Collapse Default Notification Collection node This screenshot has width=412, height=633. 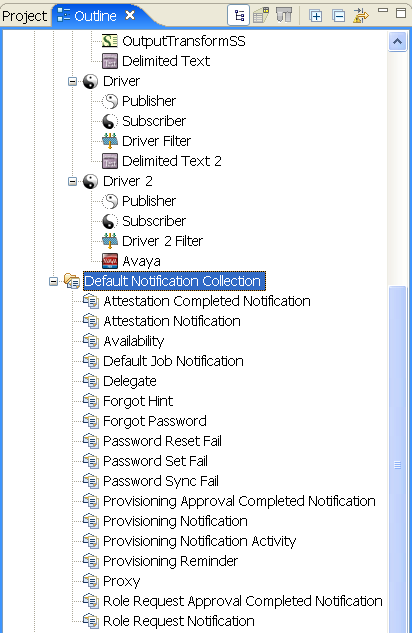tap(53, 281)
